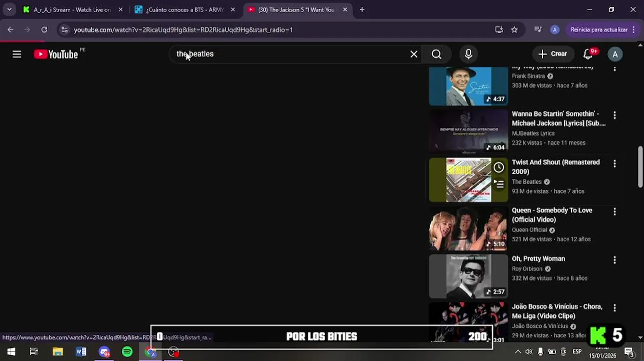Open a new browser tab
Image resolution: width=644 pixels, height=361 pixels.
point(362,10)
